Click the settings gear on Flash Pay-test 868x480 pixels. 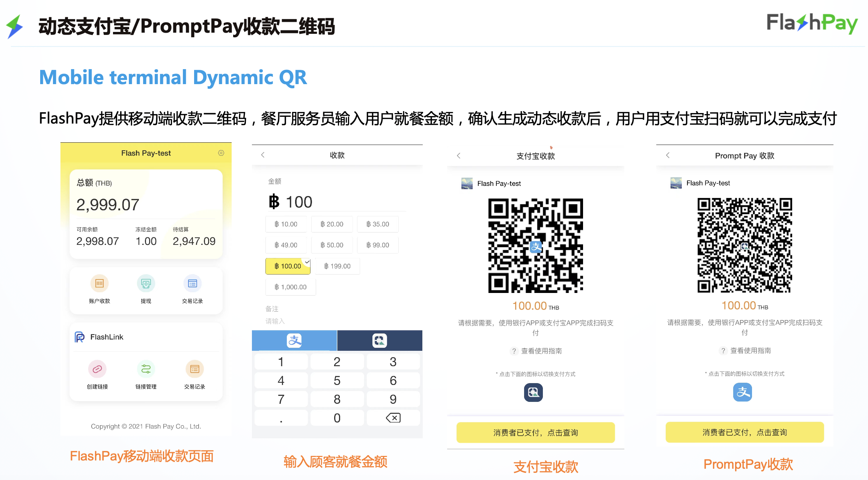tap(221, 153)
